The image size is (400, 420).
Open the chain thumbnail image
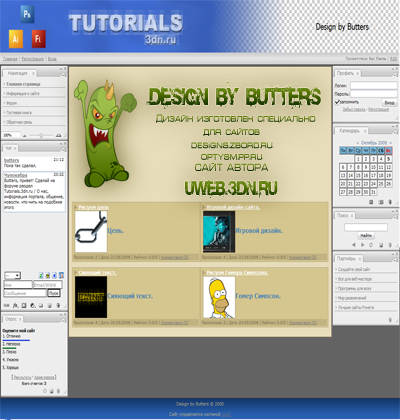(91, 231)
